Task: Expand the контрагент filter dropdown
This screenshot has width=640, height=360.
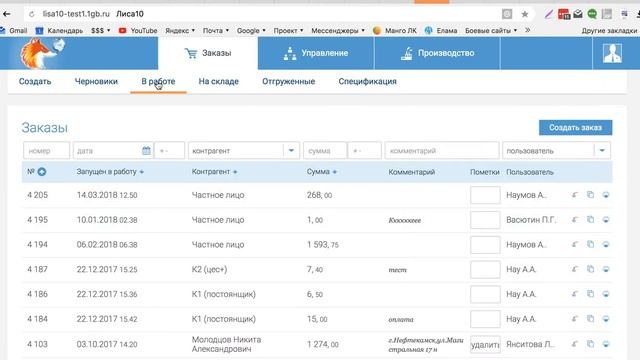Action: [291, 151]
